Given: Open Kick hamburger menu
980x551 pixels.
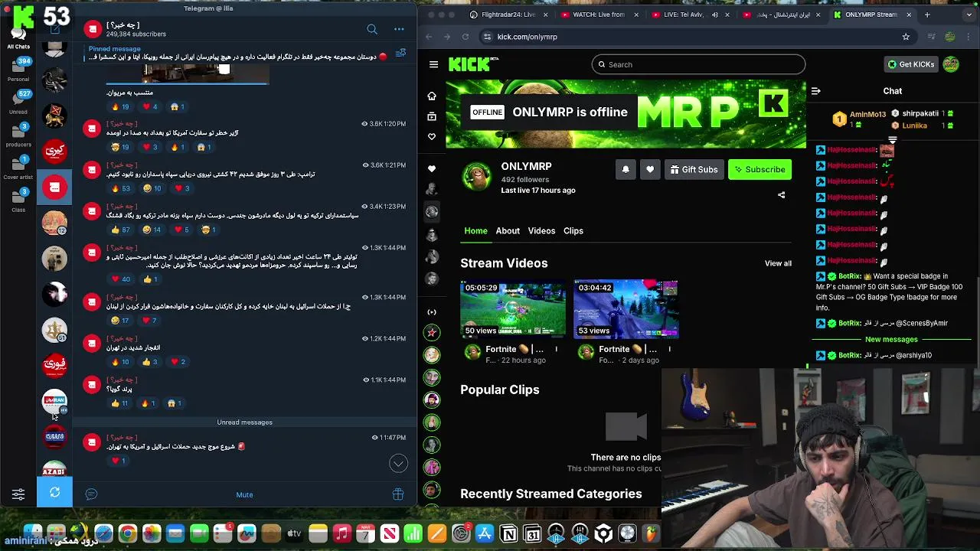Looking at the screenshot, I should click(433, 64).
